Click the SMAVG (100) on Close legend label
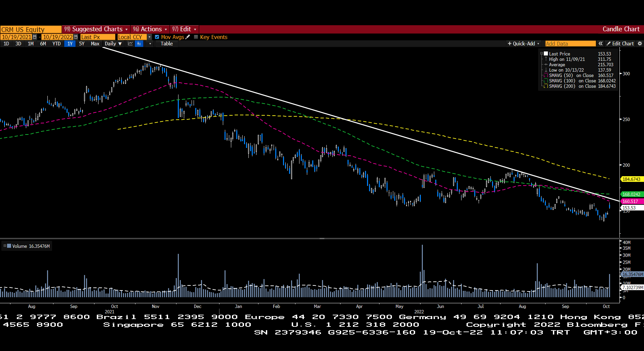 point(572,81)
